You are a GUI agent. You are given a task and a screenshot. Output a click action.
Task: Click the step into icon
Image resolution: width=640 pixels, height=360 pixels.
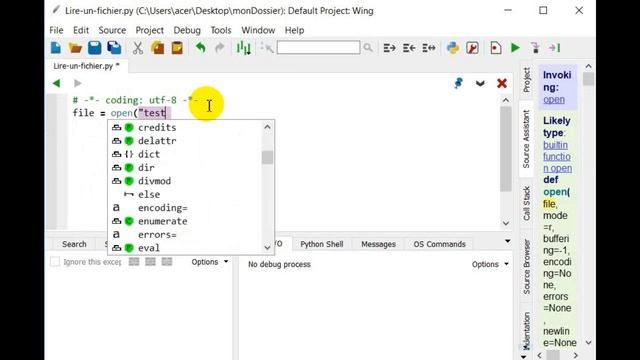(535, 48)
